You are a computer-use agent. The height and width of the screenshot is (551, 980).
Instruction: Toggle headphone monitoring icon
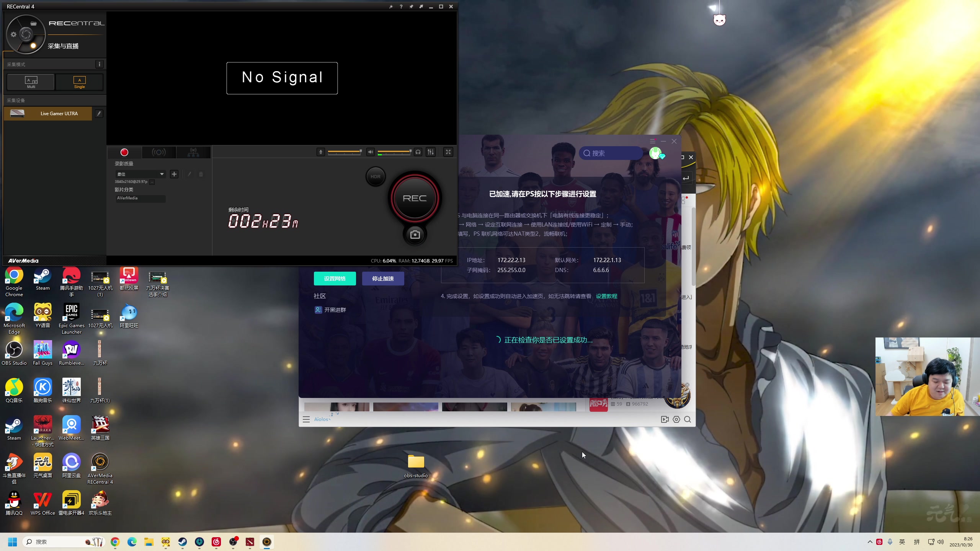[x=418, y=152]
